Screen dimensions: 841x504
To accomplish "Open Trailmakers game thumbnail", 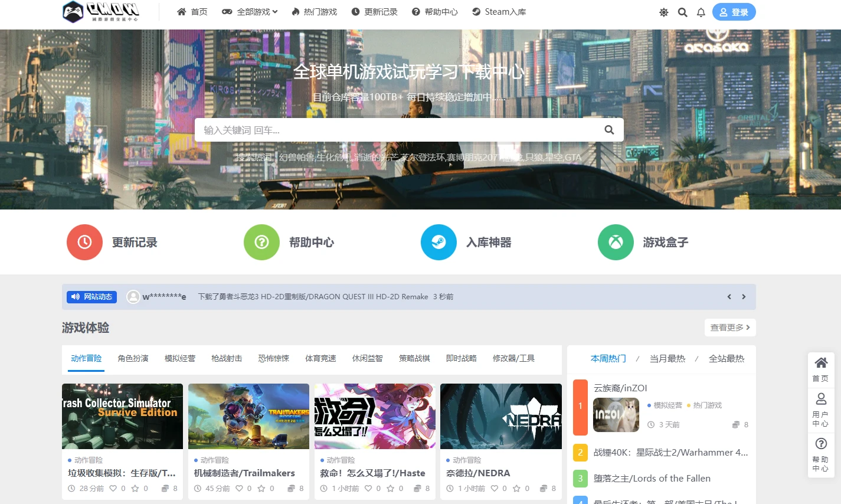I will tap(248, 416).
